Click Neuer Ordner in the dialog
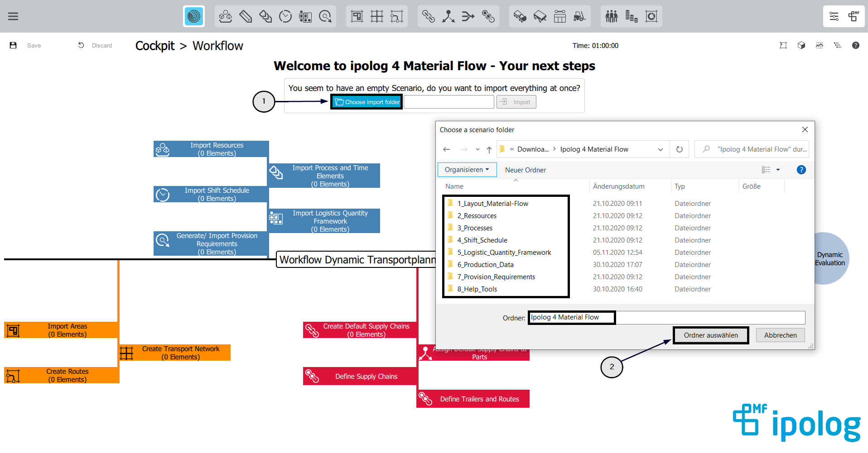This screenshot has width=868, height=453. pyautogui.click(x=526, y=170)
